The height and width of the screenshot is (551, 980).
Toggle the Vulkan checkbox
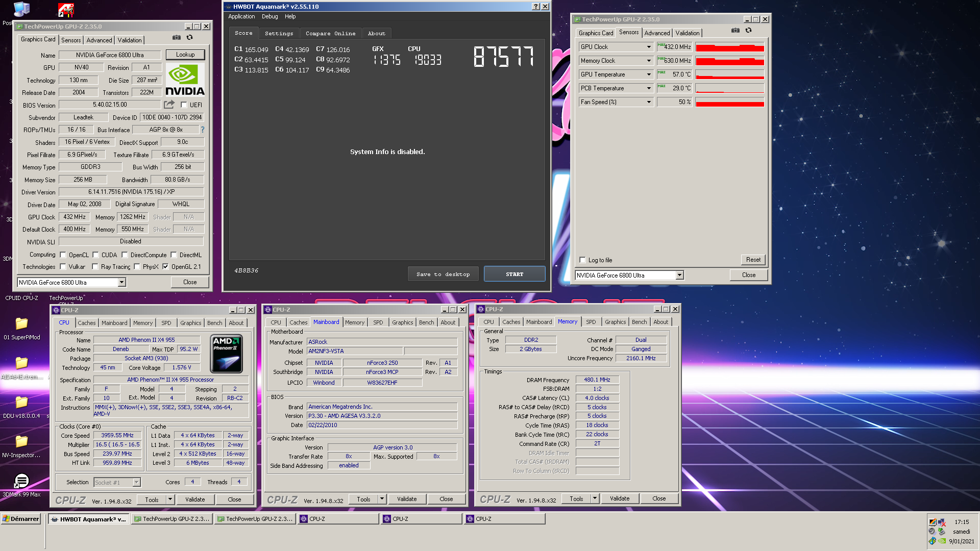[63, 266]
